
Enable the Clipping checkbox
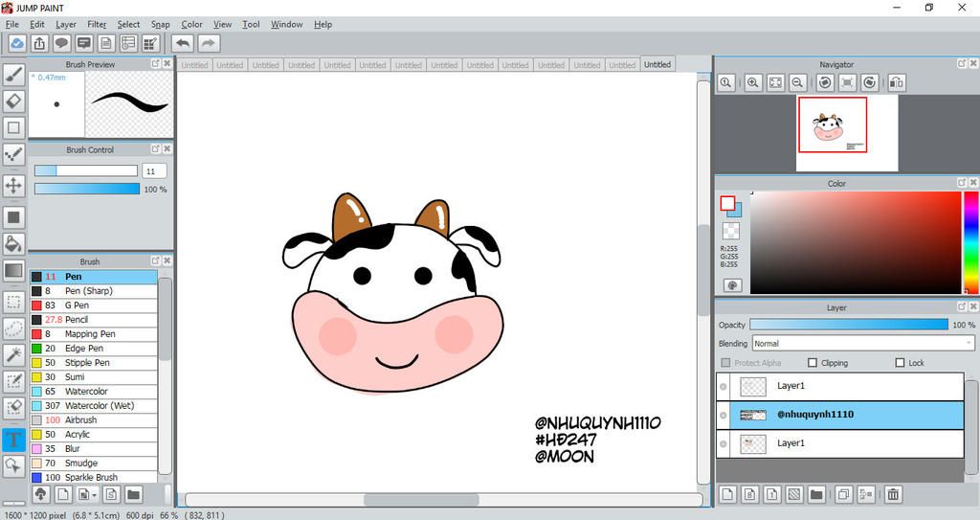813,363
